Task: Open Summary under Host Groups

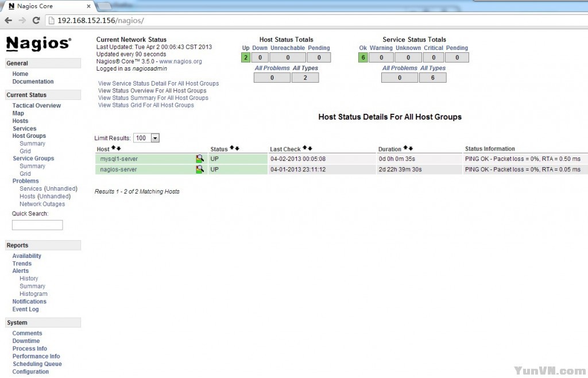Action: (32, 144)
